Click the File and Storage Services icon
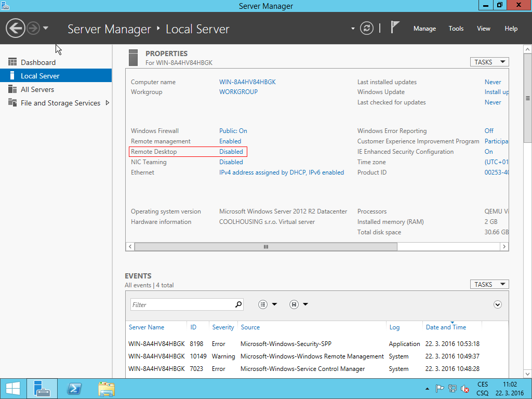The image size is (532, 399). tap(12, 102)
